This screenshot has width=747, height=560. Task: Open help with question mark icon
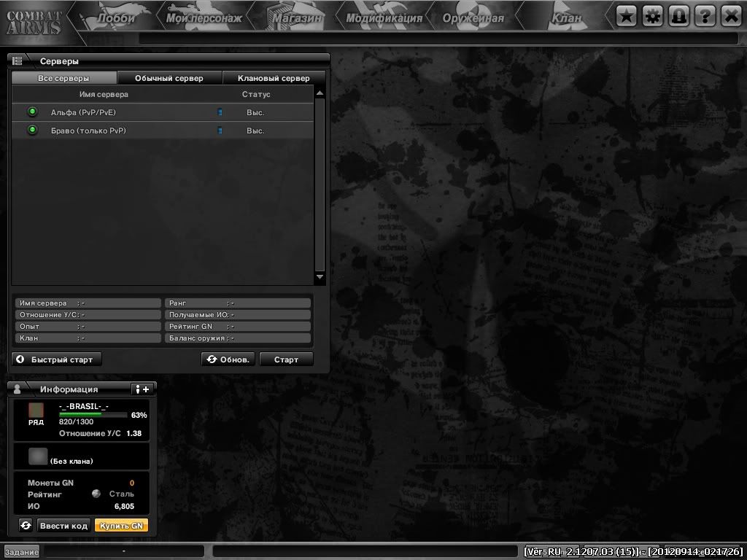[705, 15]
